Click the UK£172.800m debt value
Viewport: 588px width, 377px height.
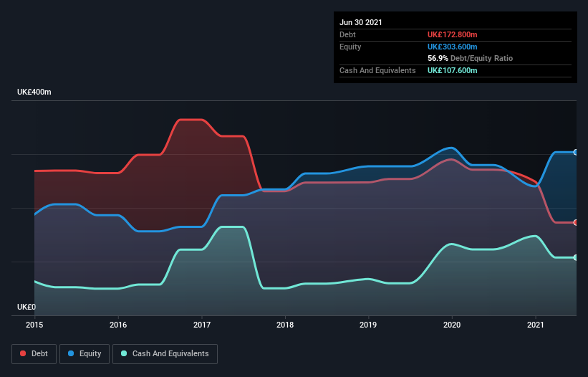pyautogui.click(x=452, y=34)
